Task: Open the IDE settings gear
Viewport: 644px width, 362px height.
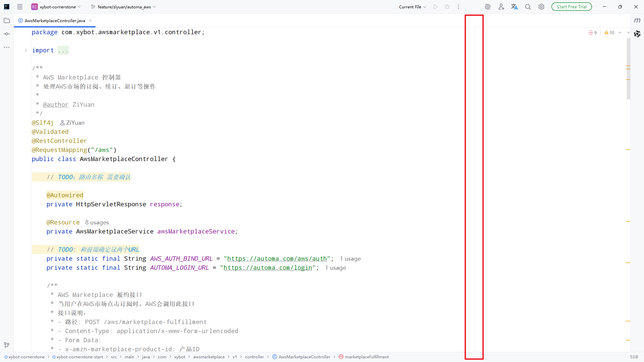Action: coord(541,7)
